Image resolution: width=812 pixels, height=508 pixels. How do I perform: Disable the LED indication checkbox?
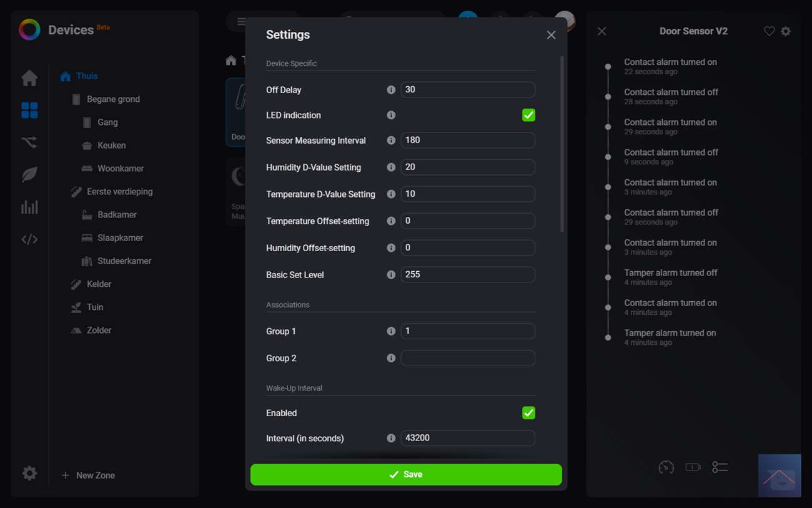[x=528, y=115]
